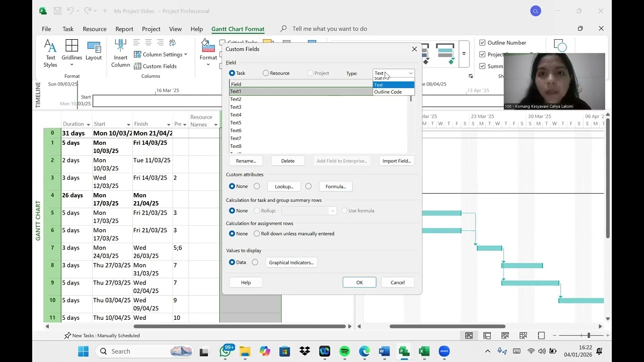Select the Graphical Indicators radio option
644x362 pixels.
[x=255, y=262]
